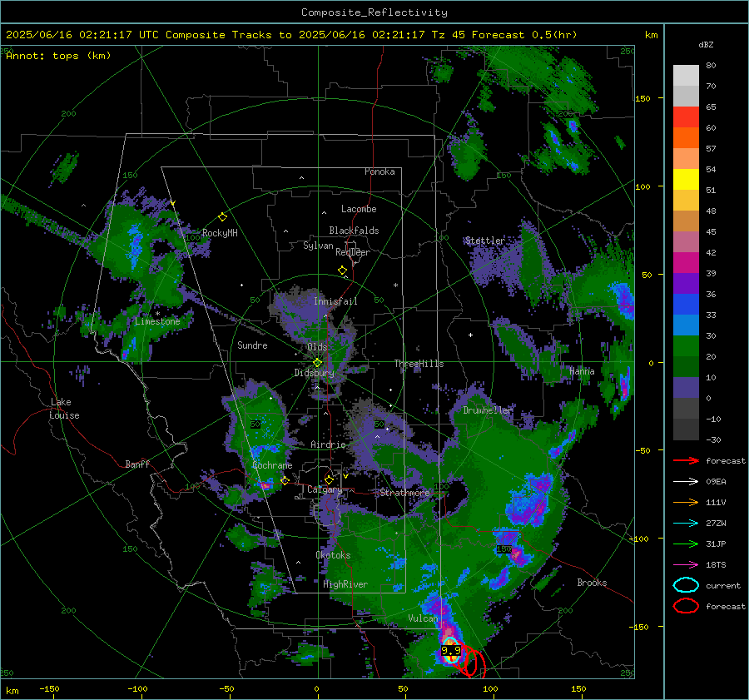Click the orange 111V arrow icon

(686, 502)
